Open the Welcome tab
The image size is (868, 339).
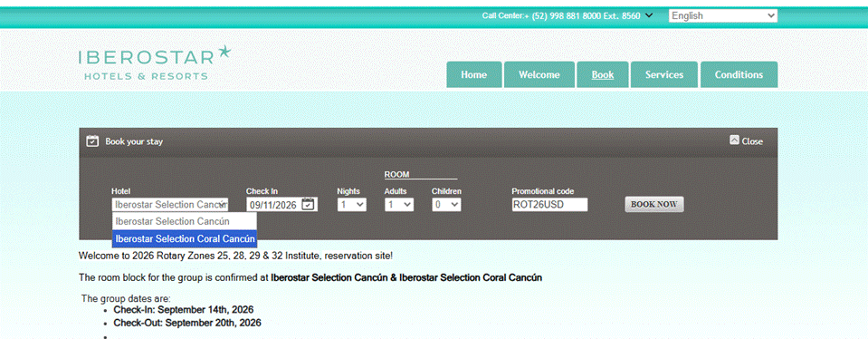539,74
